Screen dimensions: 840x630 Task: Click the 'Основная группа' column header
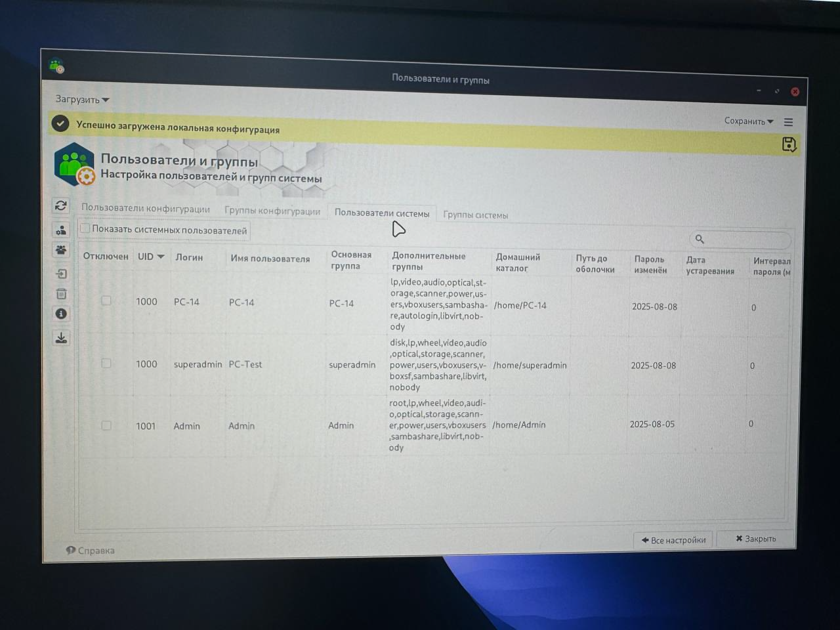(x=351, y=260)
